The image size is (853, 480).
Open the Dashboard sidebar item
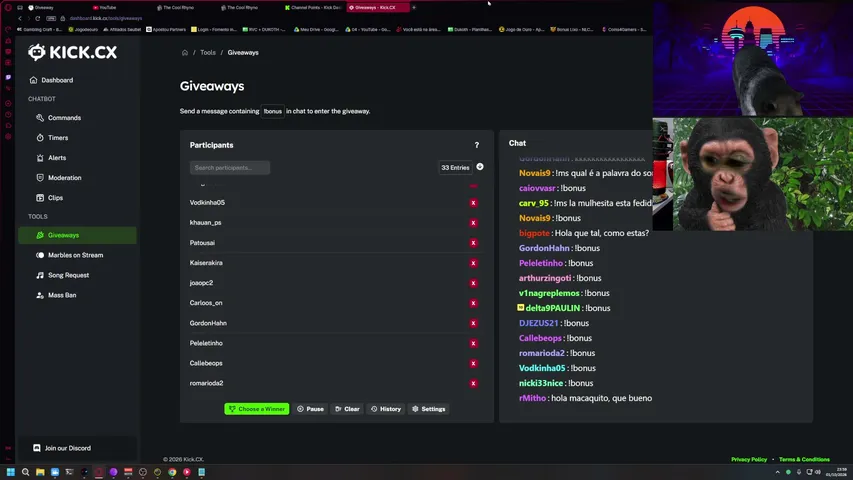tap(52, 80)
